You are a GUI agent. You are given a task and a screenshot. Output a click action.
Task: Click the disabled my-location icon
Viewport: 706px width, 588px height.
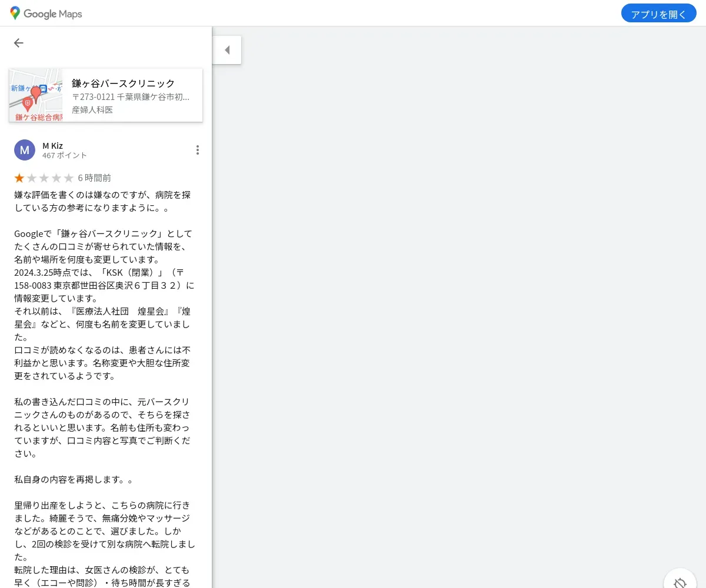coord(680,582)
